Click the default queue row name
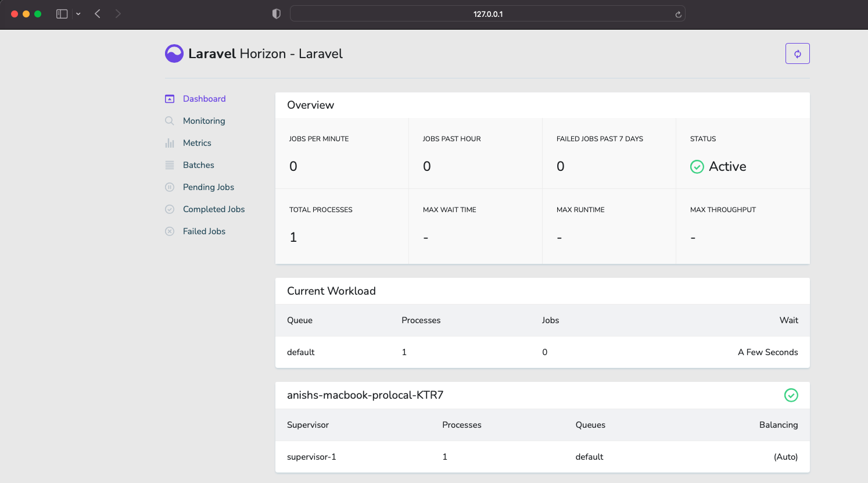Image resolution: width=868 pixels, height=483 pixels. click(x=301, y=352)
